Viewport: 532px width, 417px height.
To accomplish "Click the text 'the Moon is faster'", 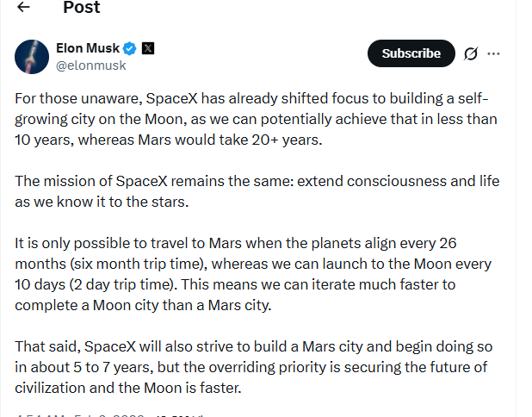I will coord(182,388).
